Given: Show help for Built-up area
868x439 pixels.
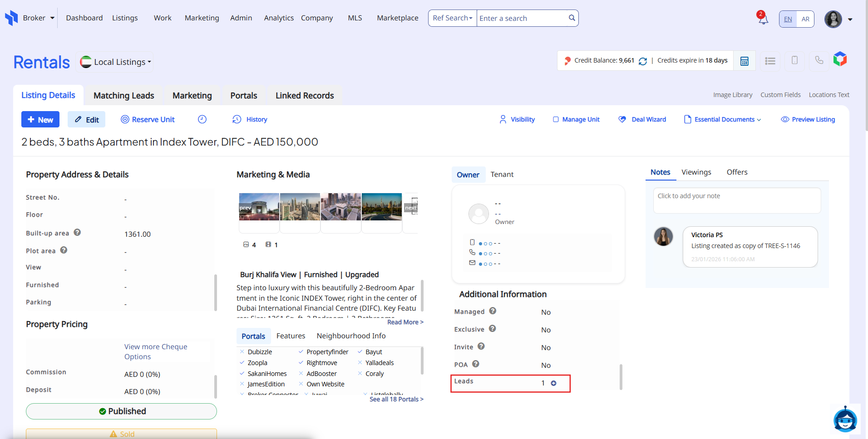Looking at the screenshot, I should click(x=77, y=233).
